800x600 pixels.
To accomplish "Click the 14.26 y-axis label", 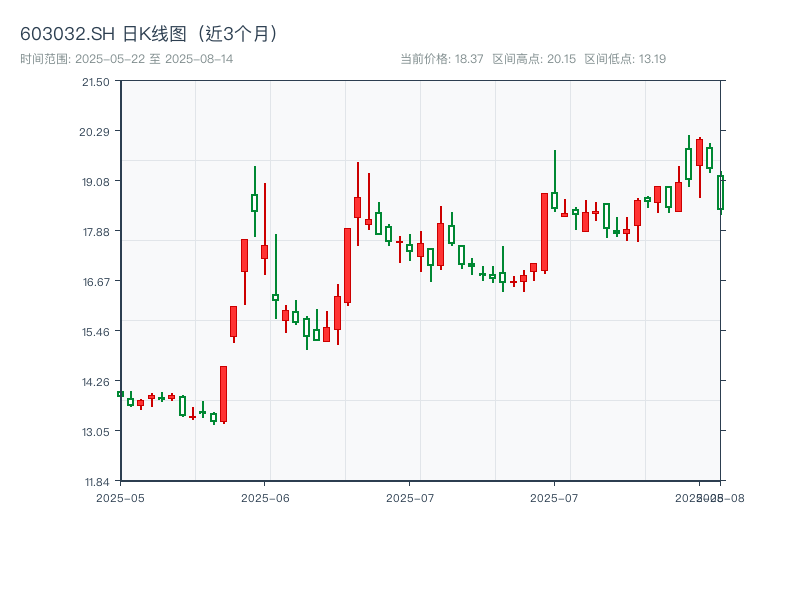I will [x=96, y=382].
